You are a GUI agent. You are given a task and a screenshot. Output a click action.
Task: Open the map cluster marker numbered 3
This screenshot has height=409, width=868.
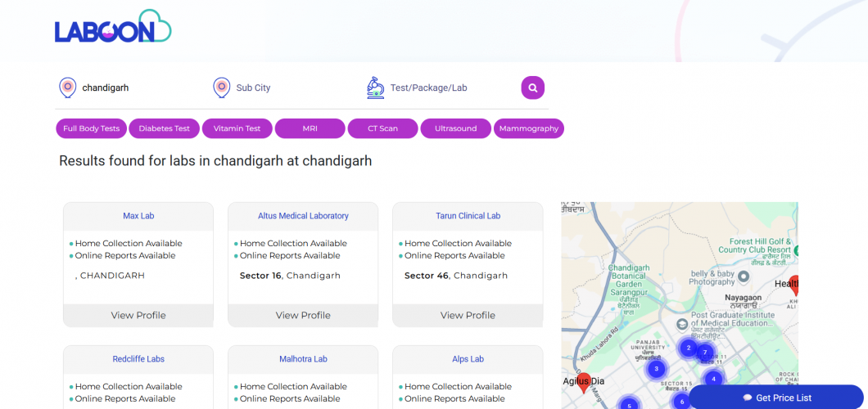656,368
